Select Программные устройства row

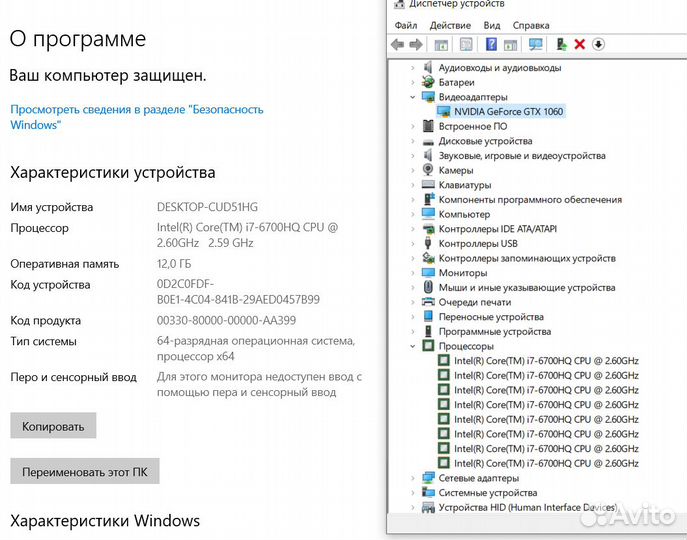pos(495,332)
